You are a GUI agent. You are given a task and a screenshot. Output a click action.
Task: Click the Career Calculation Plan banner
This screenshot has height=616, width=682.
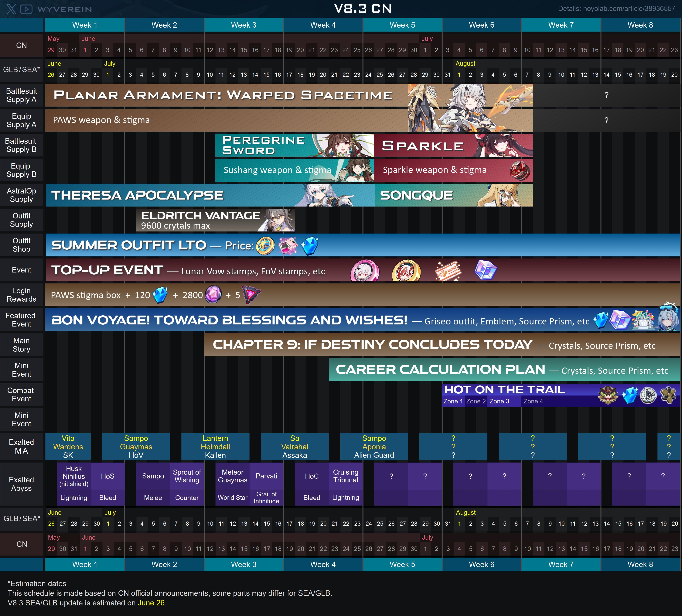point(504,370)
